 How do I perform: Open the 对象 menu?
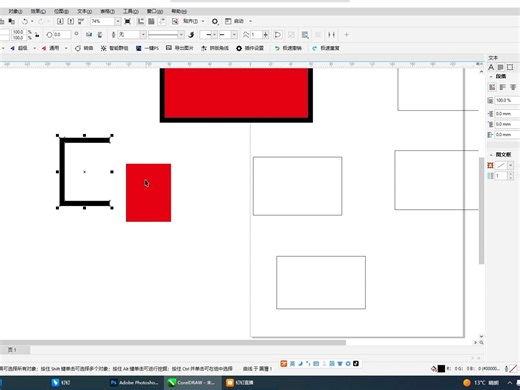[x=15, y=11]
